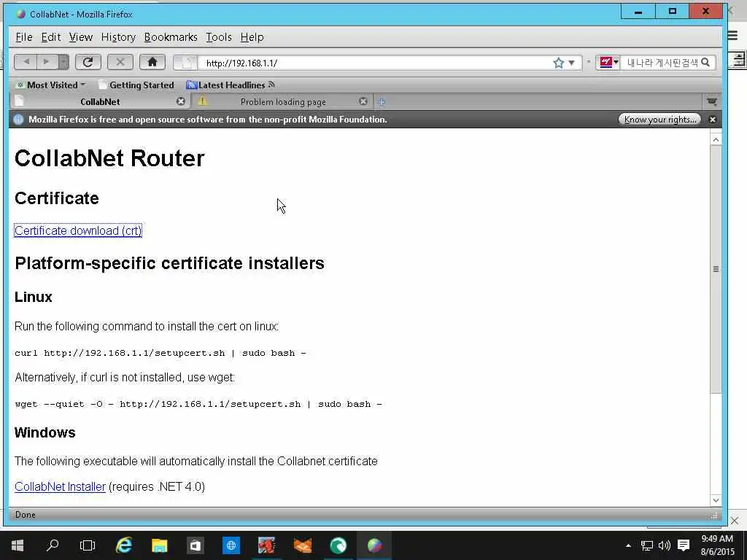The height and width of the screenshot is (560, 747).
Task: Click the CollabNet Installer link
Action: pos(60,486)
